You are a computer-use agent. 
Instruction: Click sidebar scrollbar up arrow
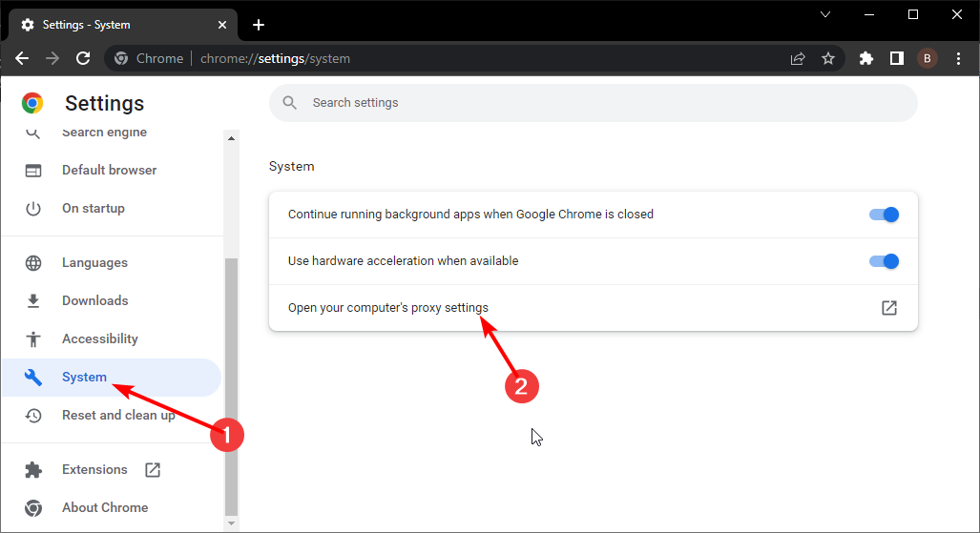click(231, 138)
